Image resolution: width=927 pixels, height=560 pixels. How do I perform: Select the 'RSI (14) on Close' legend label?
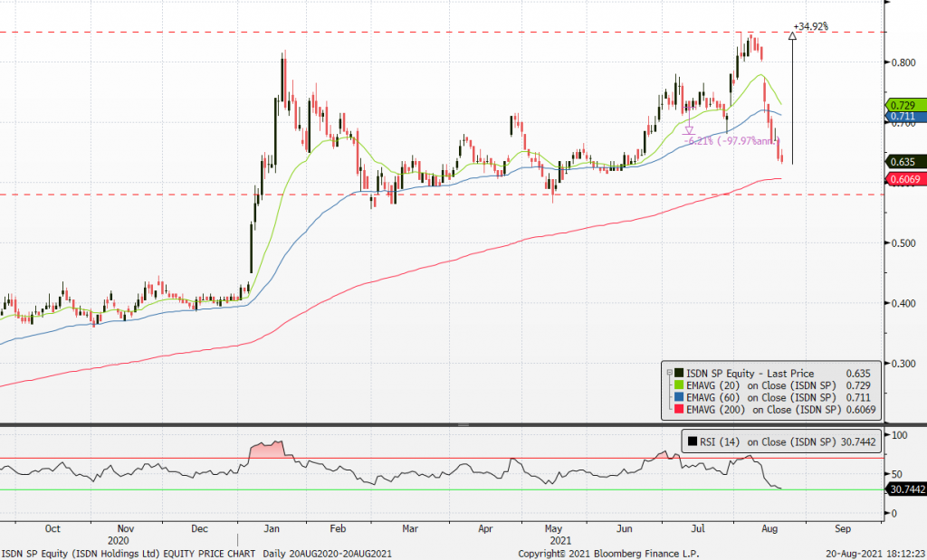(768, 441)
